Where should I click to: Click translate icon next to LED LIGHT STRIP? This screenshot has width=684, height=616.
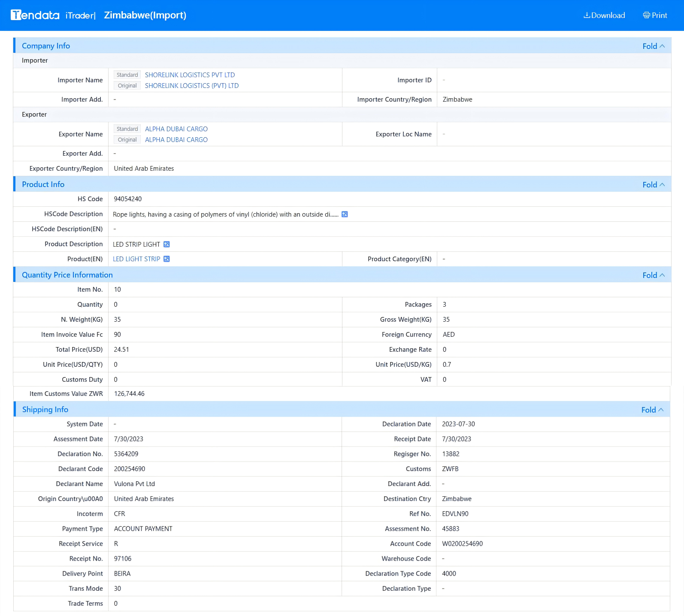click(x=167, y=259)
